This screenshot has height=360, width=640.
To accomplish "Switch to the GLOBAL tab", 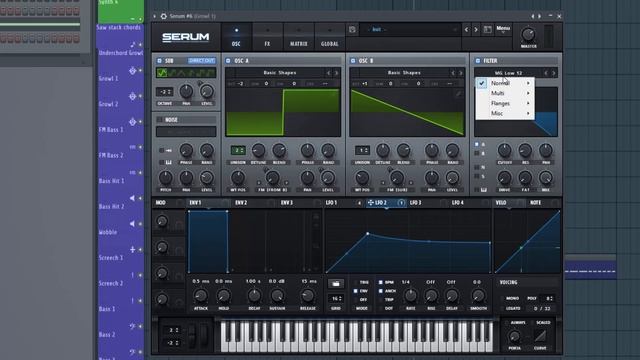I will click(329, 37).
